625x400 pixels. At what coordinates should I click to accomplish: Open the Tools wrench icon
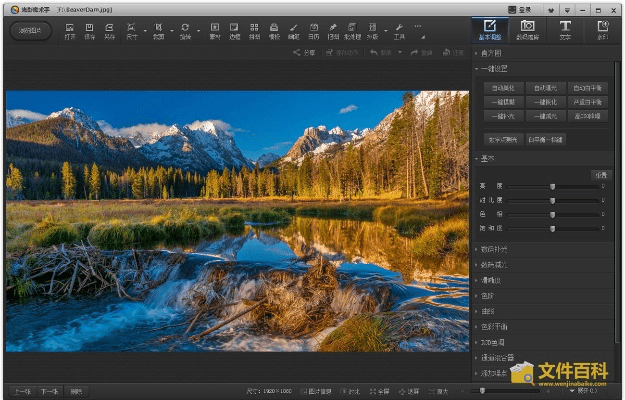click(x=399, y=30)
